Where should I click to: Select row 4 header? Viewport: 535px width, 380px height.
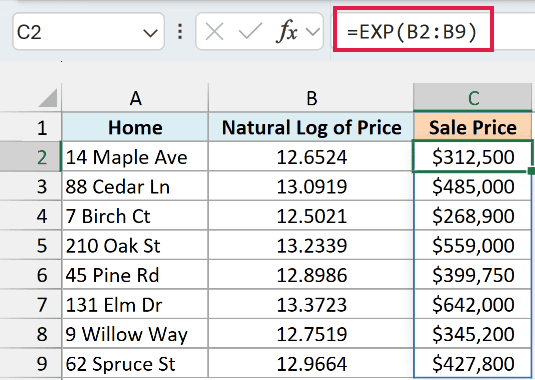31,216
